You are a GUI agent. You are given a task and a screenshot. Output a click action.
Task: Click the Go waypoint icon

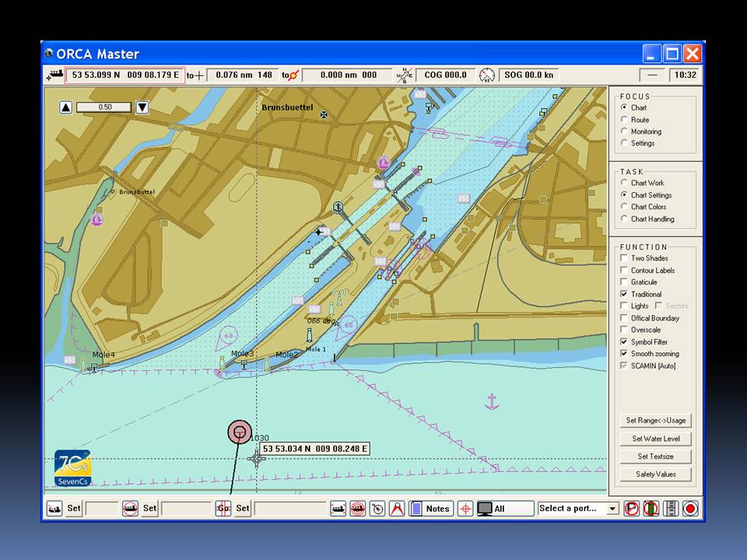point(223,509)
